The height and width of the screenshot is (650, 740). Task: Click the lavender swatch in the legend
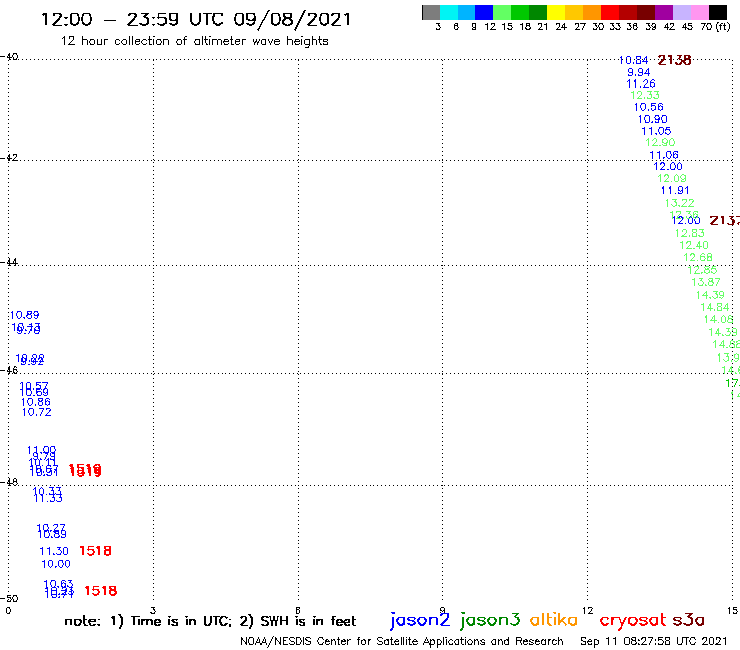(x=681, y=12)
